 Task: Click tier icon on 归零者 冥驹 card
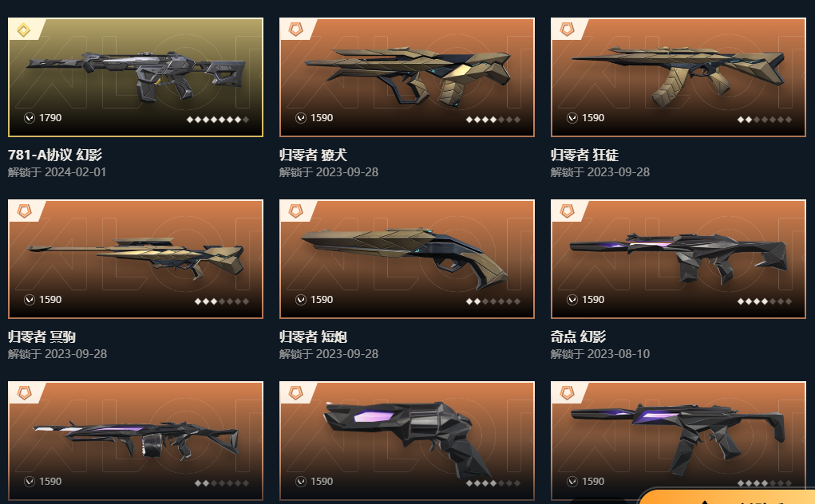(x=25, y=211)
